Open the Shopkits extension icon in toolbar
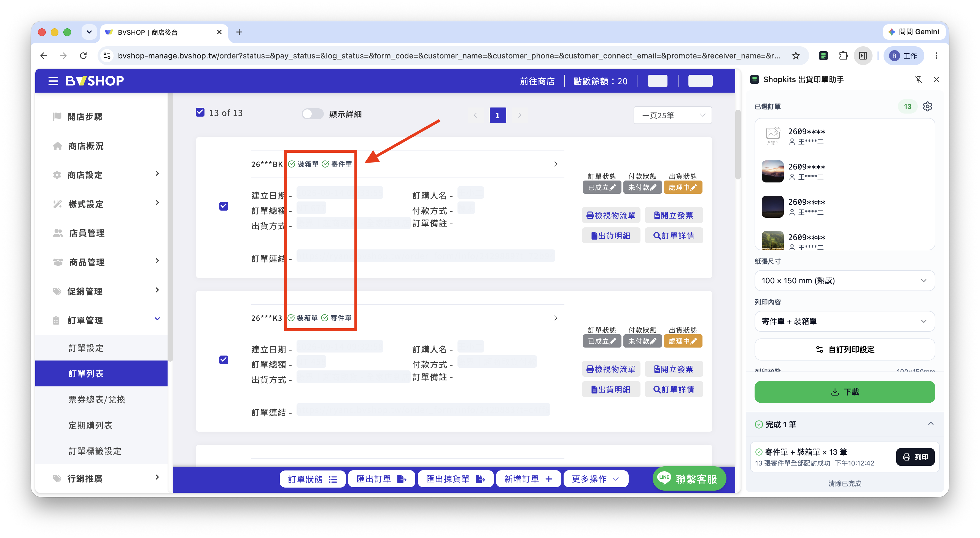This screenshot has height=538, width=980. (x=823, y=56)
